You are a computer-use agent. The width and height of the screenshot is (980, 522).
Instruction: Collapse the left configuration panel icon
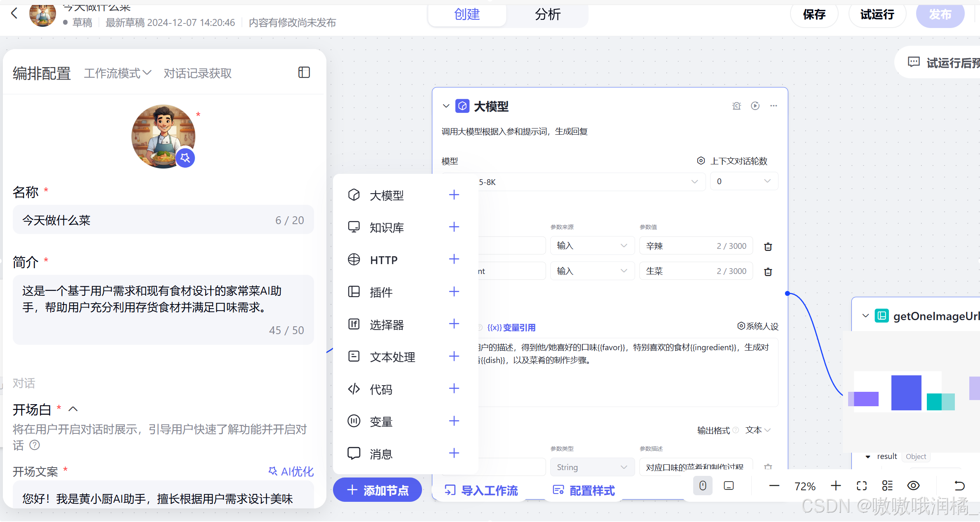tap(304, 73)
